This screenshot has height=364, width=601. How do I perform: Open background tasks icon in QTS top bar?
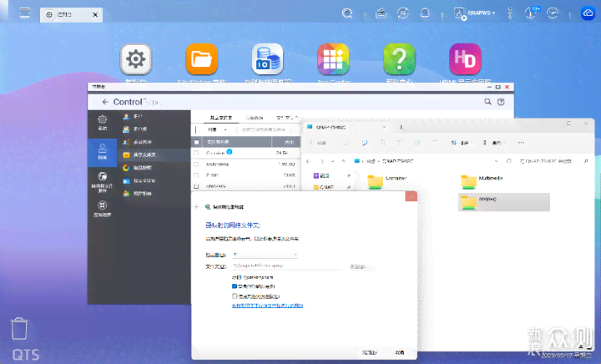tap(381, 13)
